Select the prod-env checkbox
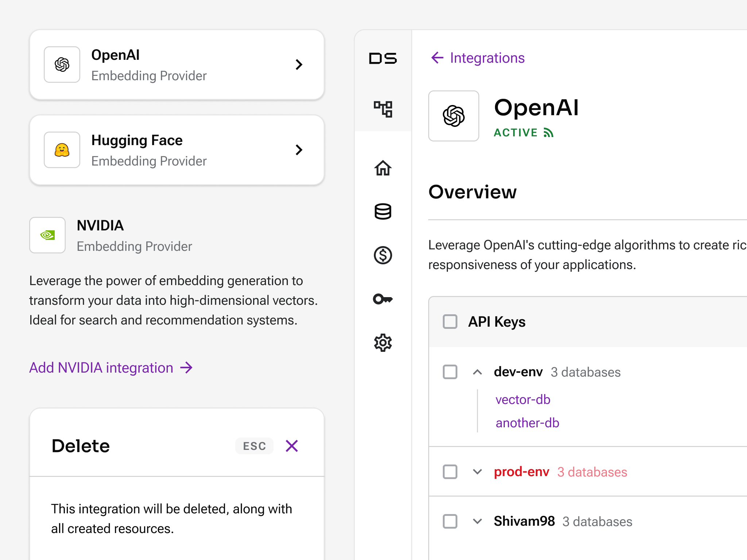This screenshot has height=560, width=747. point(450,472)
